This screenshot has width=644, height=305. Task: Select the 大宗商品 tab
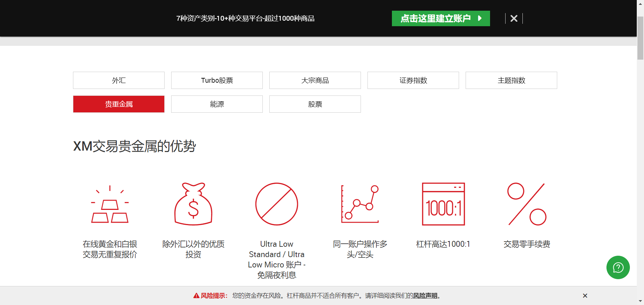coord(315,80)
